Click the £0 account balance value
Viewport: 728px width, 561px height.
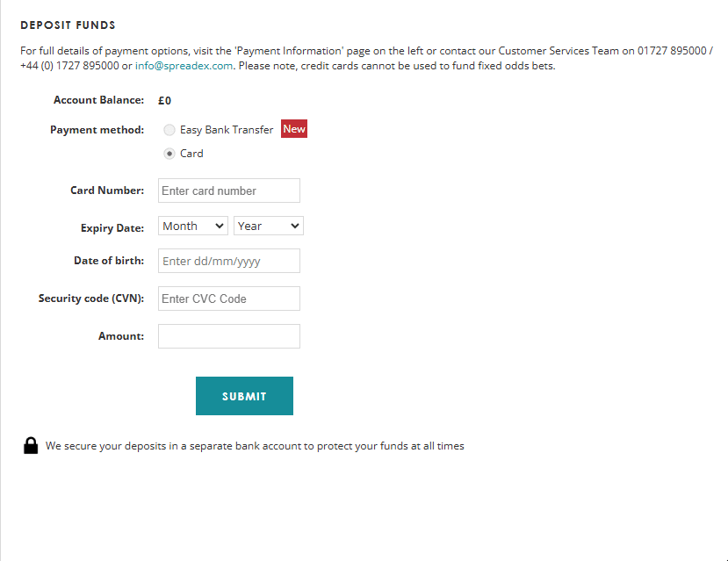[164, 101]
